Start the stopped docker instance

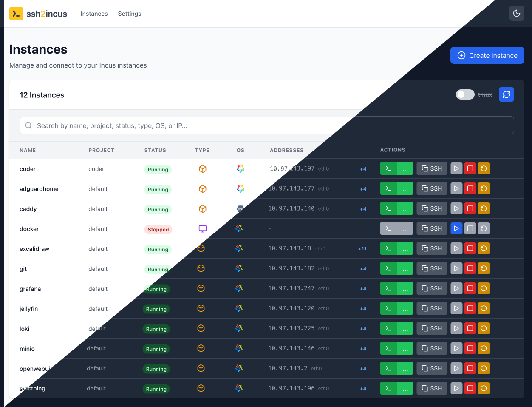pyautogui.click(x=456, y=228)
